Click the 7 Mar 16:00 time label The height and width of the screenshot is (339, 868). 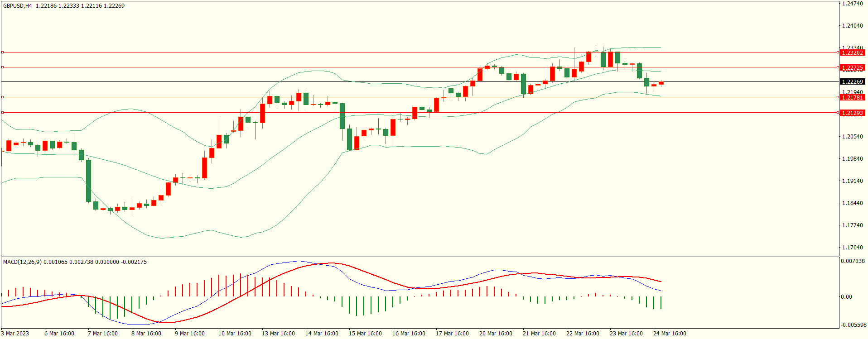pos(103,334)
